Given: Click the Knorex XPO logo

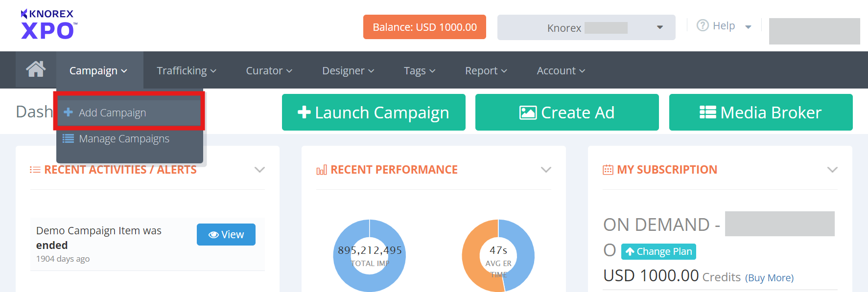Looking at the screenshot, I should tap(48, 25).
